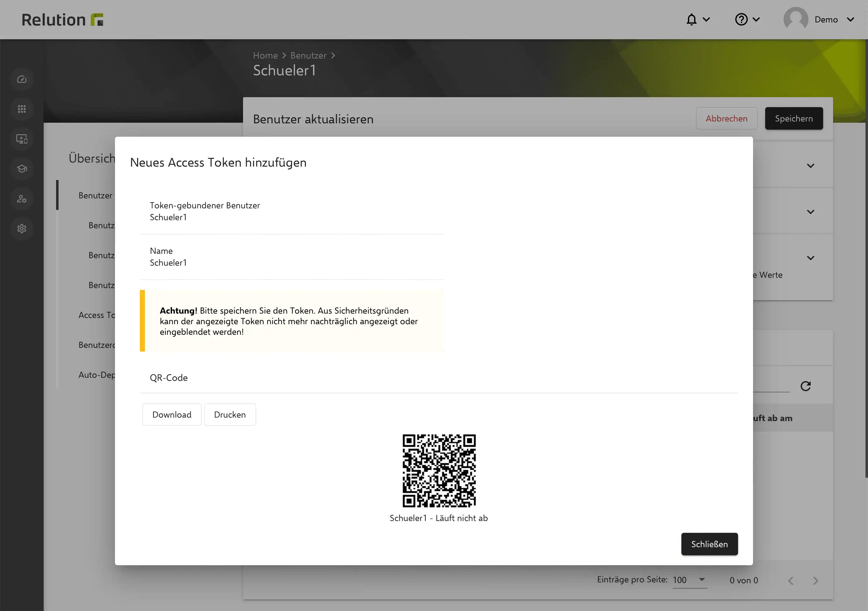Open the settings gear icon in sidebar
This screenshot has width=868, height=611.
click(22, 229)
